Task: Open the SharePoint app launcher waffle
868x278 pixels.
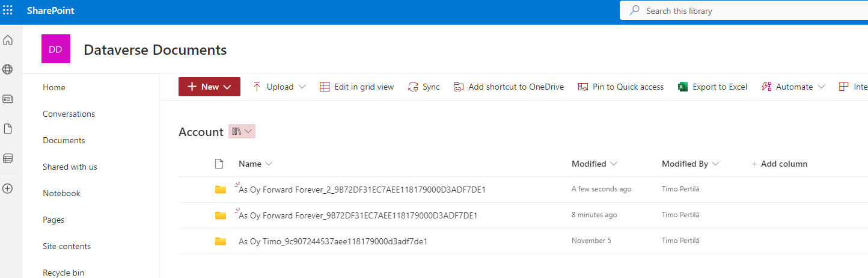Action: click(8, 11)
